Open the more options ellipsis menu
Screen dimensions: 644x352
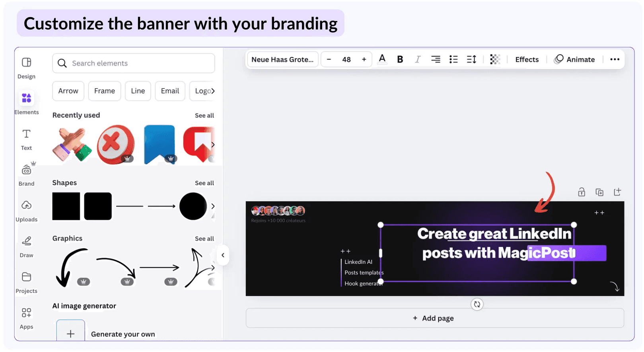[615, 60]
